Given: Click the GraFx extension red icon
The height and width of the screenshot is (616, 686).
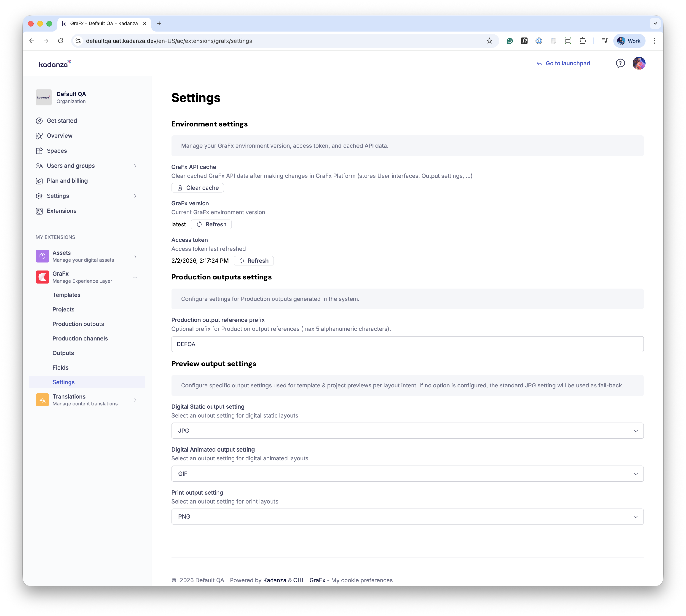Looking at the screenshot, I should pos(42,277).
